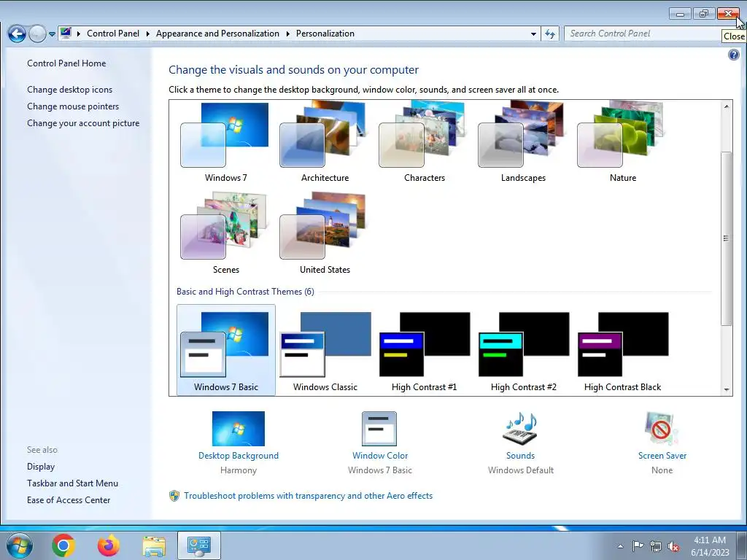The width and height of the screenshot is (747, 560).
Task: Click the Forward navigation arrow
Action: click(x=36, y=34)
